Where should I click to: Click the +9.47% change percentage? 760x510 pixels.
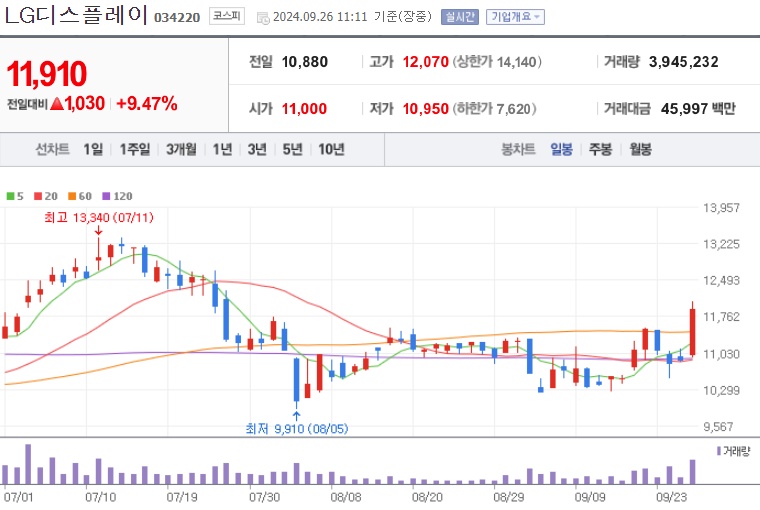tap(147, 104)
